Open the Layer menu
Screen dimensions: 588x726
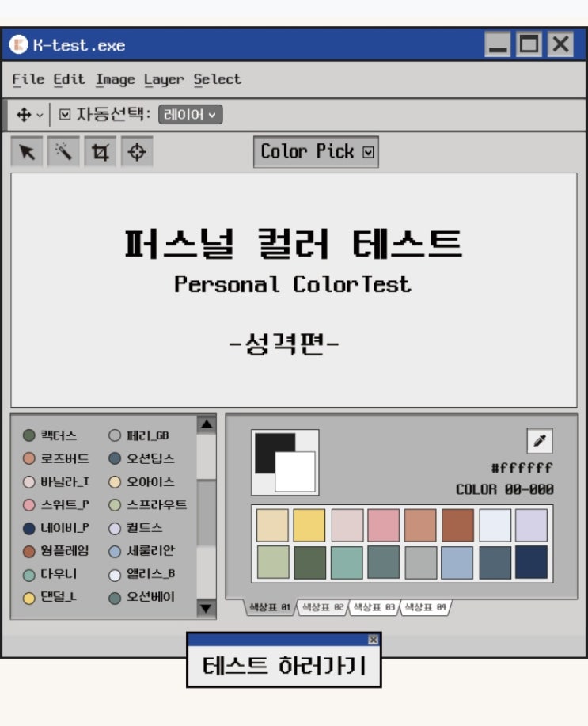point(164,80)
